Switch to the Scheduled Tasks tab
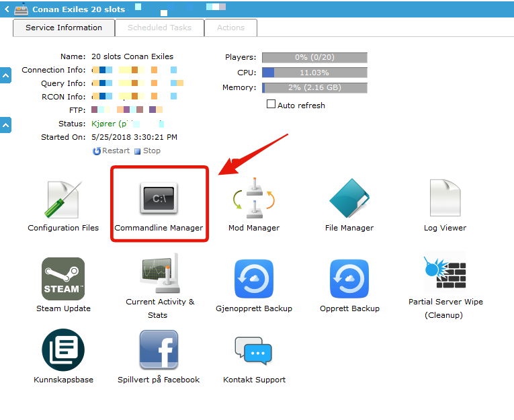 (160, 28)
